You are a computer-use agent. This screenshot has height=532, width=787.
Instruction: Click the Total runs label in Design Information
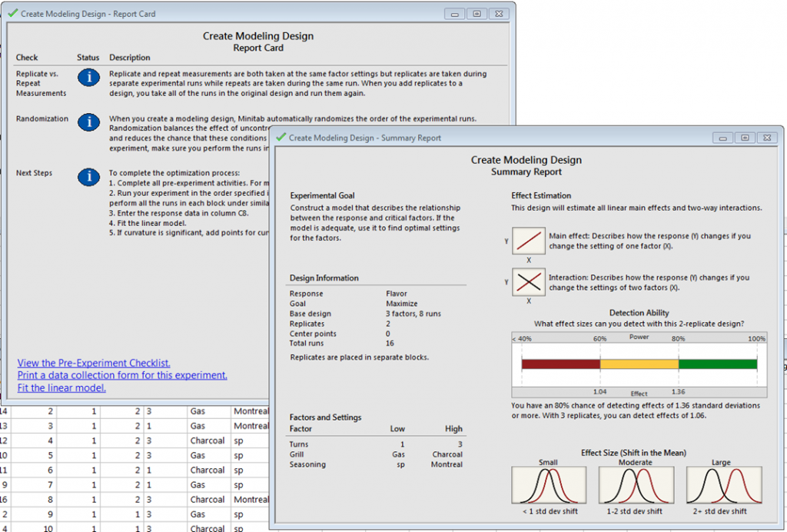coord(307,344)
